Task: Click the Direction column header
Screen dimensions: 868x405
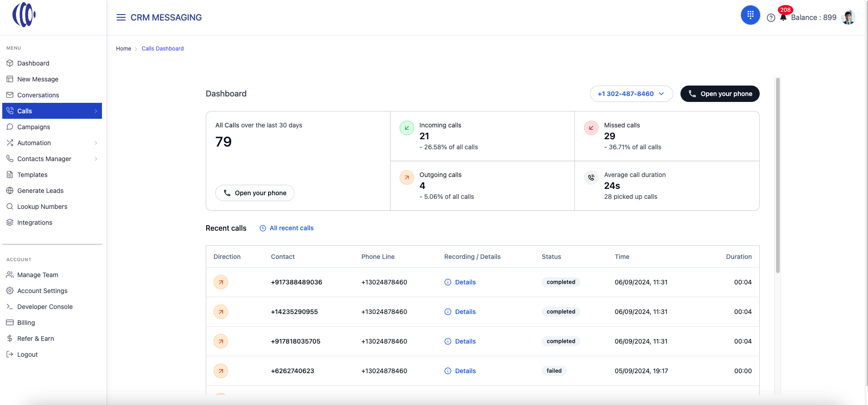Action: [x=227, y=257]
